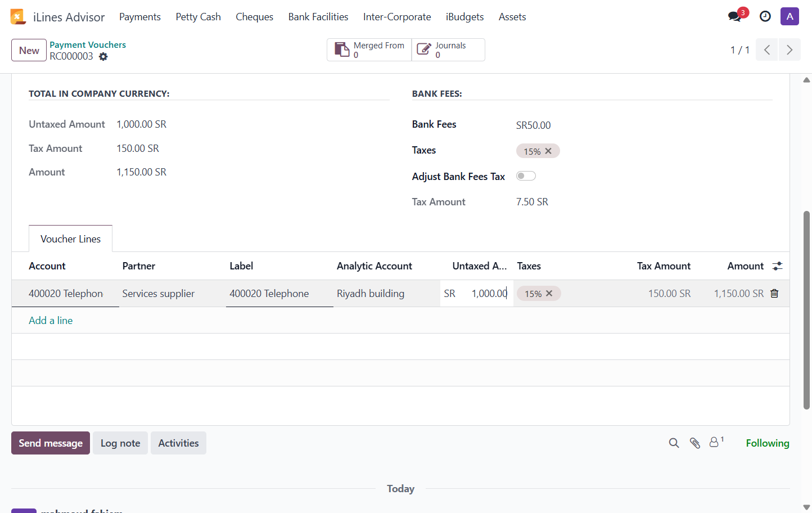The width and height of the screenshot is (812, 513).
Task: Open the messages chat icon
Action: pos(734,16)
